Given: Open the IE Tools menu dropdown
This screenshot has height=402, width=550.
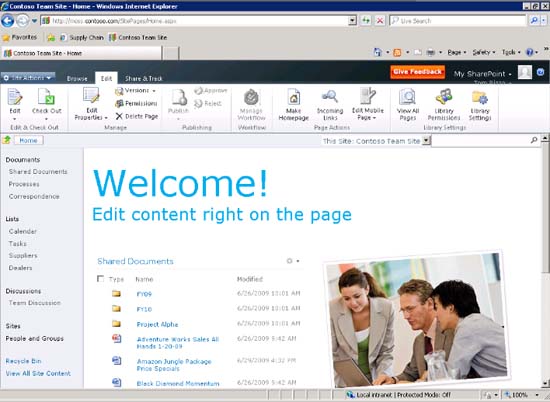Looking at the screenshot, I should pyautogui.click(x=511, y=52).
